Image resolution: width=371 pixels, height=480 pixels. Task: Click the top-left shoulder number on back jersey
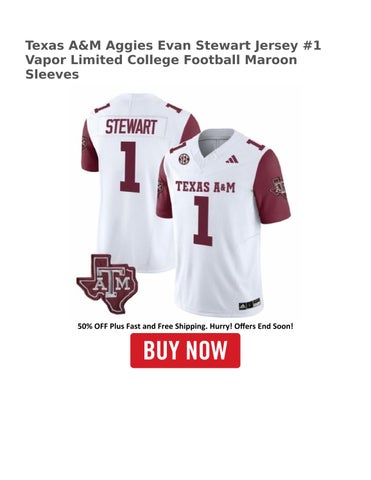[102, 109]
